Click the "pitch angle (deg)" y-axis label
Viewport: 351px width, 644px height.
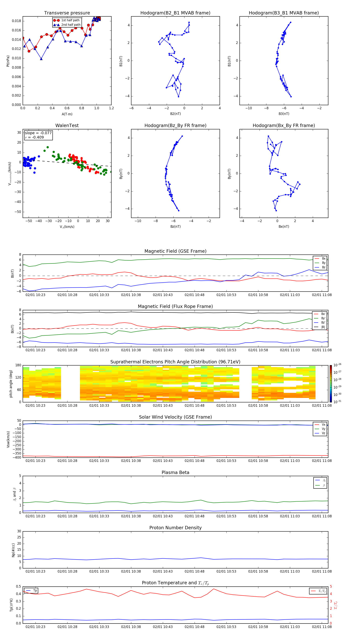11,384
